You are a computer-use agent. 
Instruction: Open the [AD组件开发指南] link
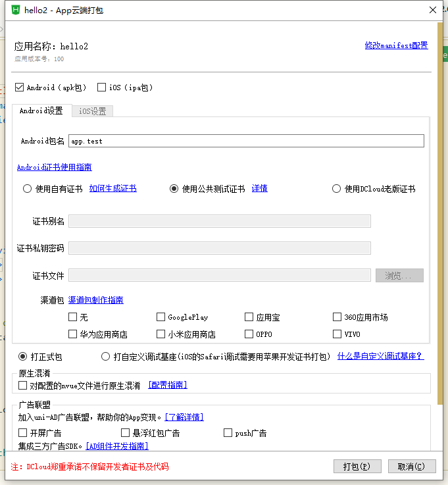click(117, 446)
